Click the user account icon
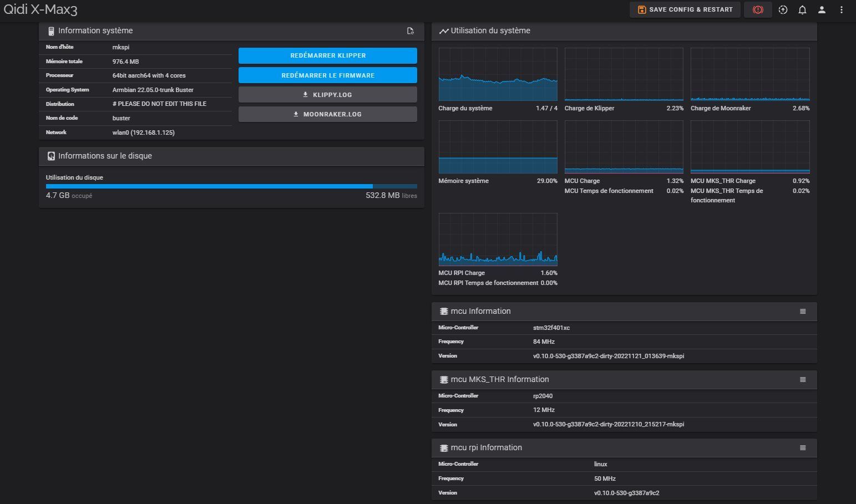This screenshot has height=504, width=856. click(822, 10)
